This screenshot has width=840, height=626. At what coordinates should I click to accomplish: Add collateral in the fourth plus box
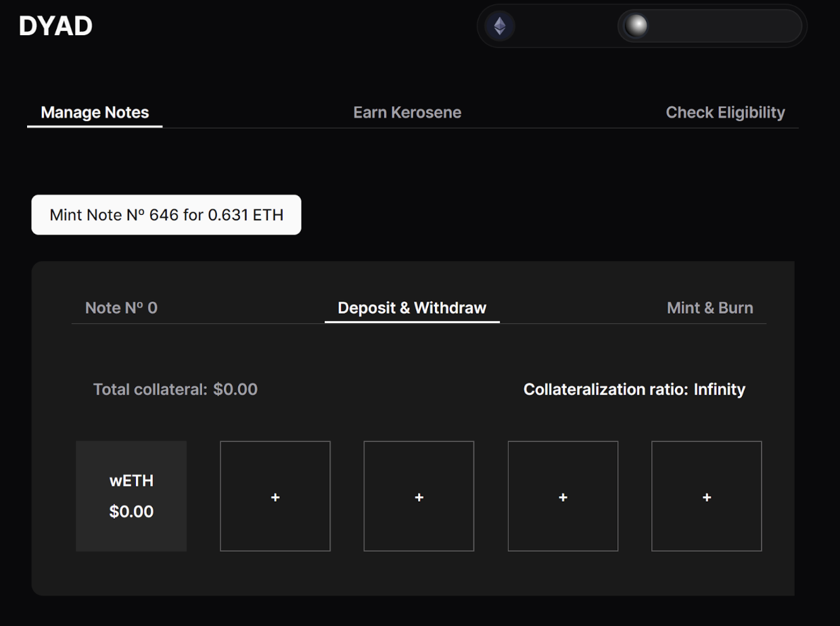pos(707,496)
